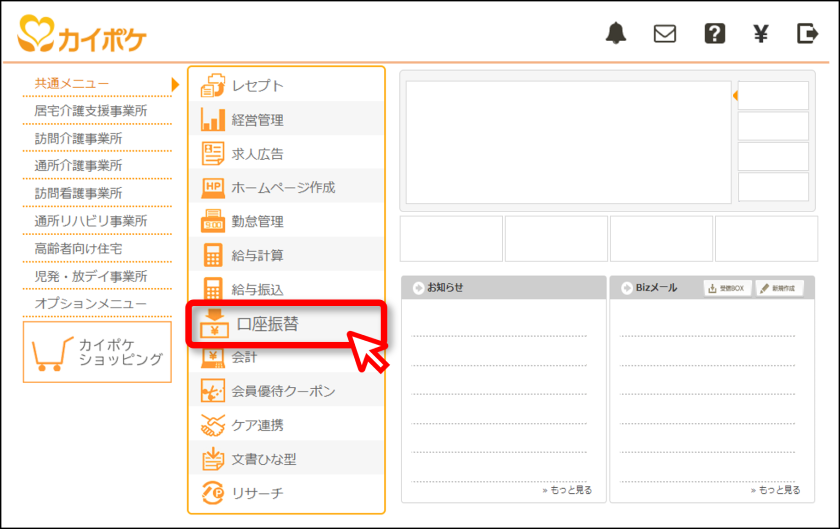The height and width of the screenshot is (529, 840).
Task: Open the Bizメール 受信BOX button
Action: pyautogui.click(x=728, y=288)
